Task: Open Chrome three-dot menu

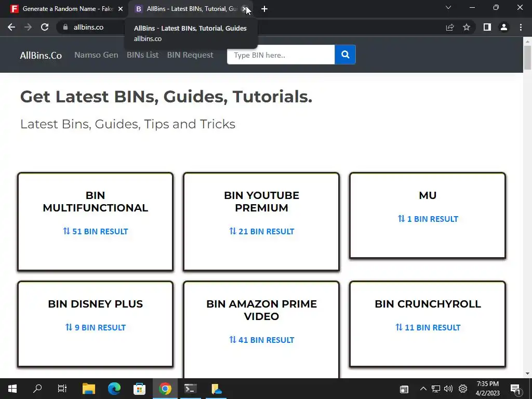Action: 521,27
